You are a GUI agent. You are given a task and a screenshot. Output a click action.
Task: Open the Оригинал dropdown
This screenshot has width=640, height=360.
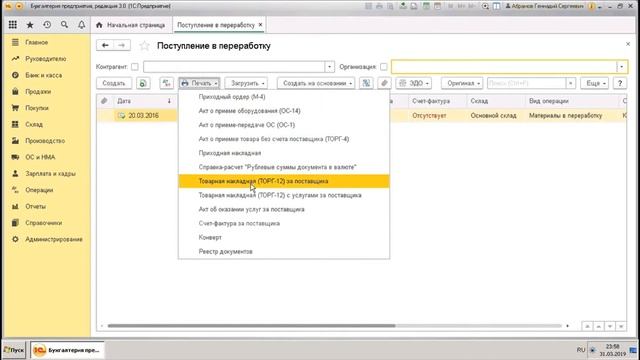click(x=462, y=83)
